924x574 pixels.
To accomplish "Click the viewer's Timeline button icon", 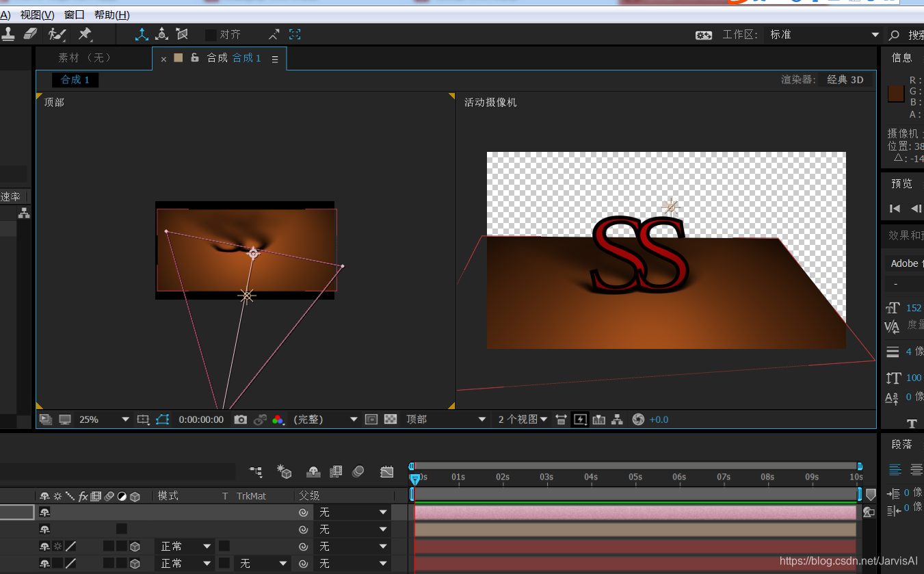I will click(599, 419).
